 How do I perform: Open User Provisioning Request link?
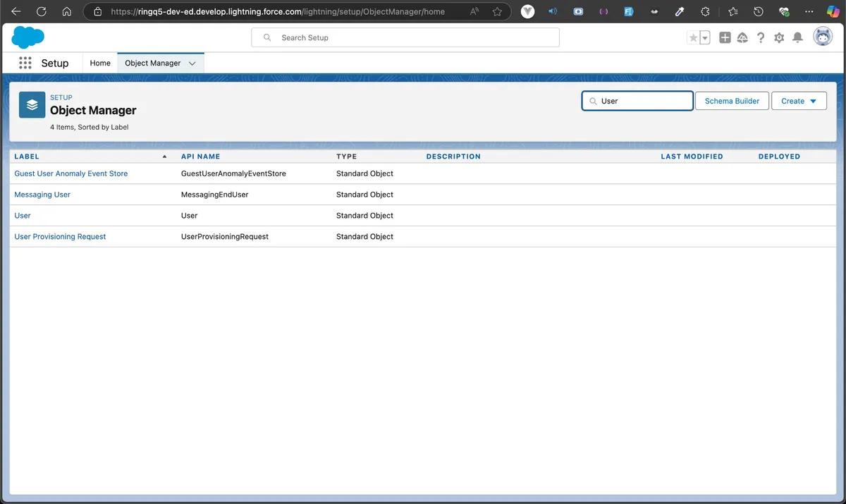coord(60,237)
